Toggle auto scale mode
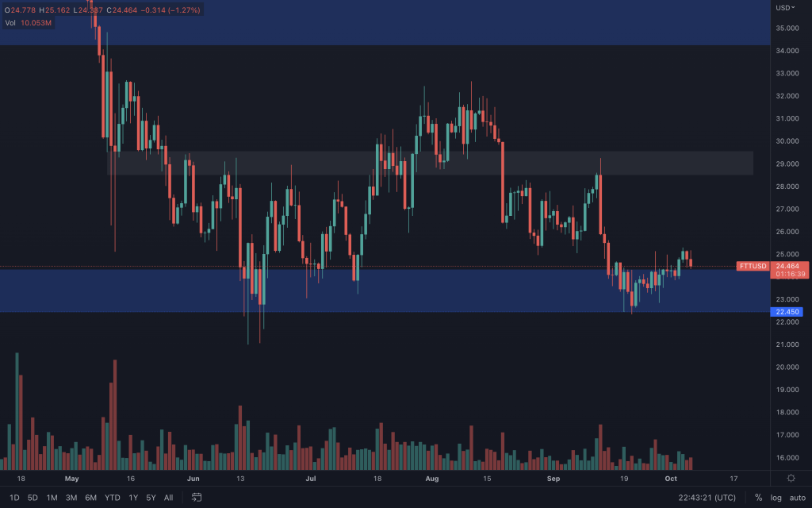 click(797, 498)
